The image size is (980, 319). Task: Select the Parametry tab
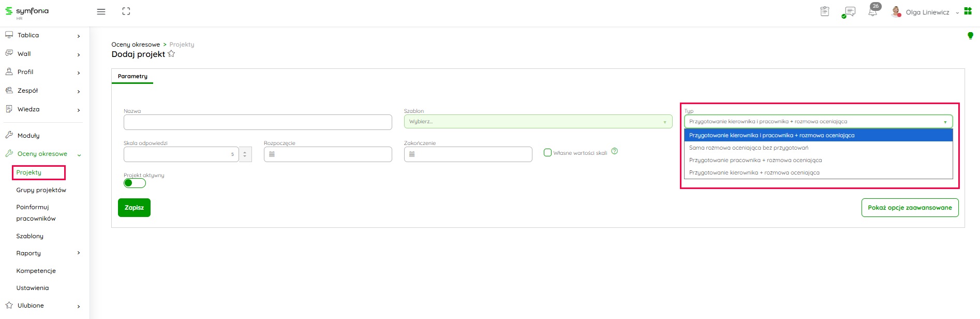132,76
